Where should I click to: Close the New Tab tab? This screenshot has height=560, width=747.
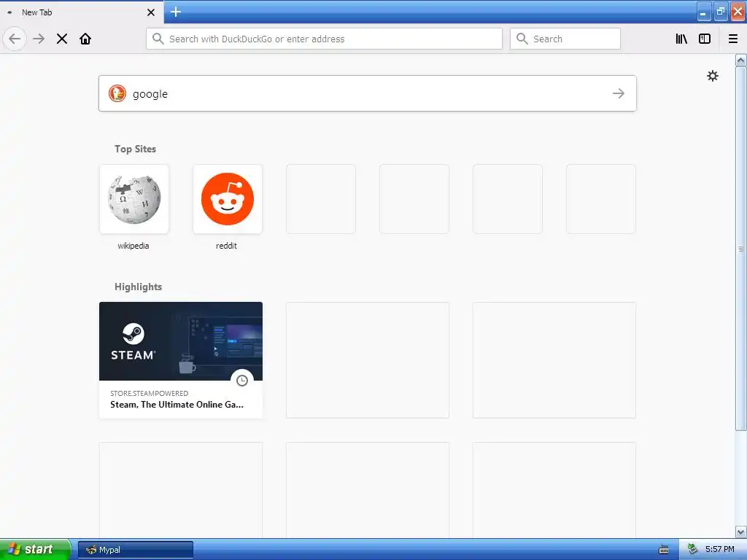[151, 12]
